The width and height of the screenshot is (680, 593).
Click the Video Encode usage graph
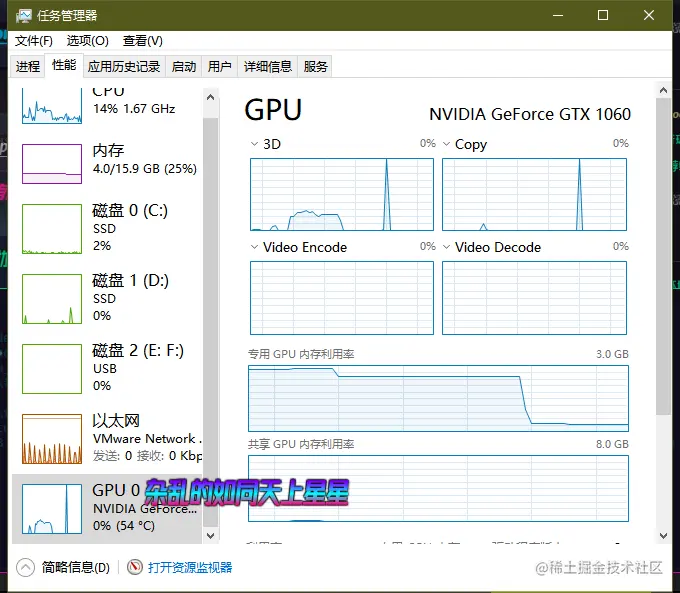pyautogui.click(x=342, y=298)
